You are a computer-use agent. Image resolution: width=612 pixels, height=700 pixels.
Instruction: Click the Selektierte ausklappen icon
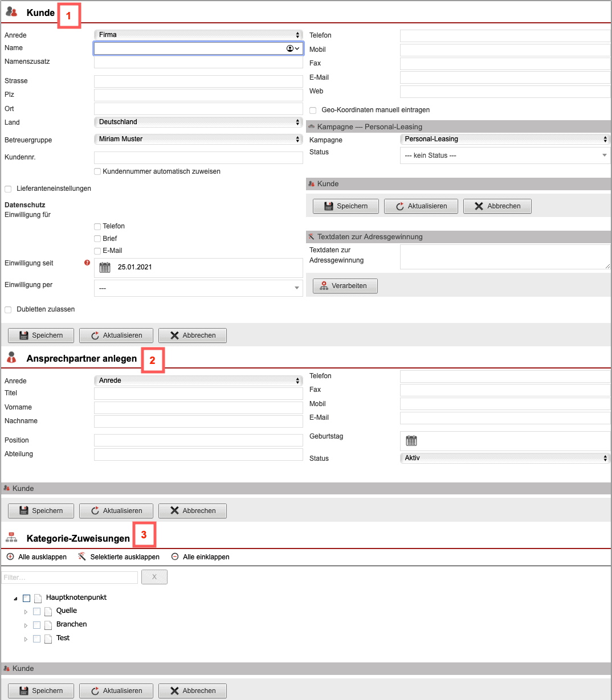click(x=82, y=556)
